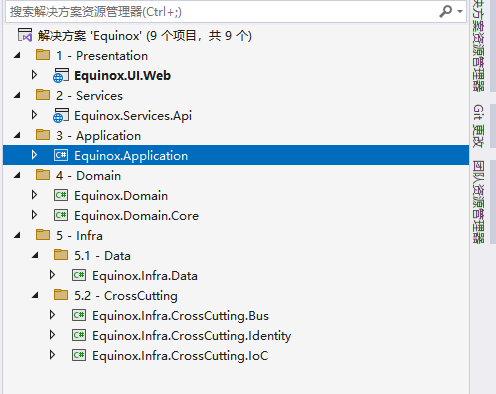This screenshot has height=394, width=496.
Task: Expand the Equinox.UI.Web project
Action: 34,75
